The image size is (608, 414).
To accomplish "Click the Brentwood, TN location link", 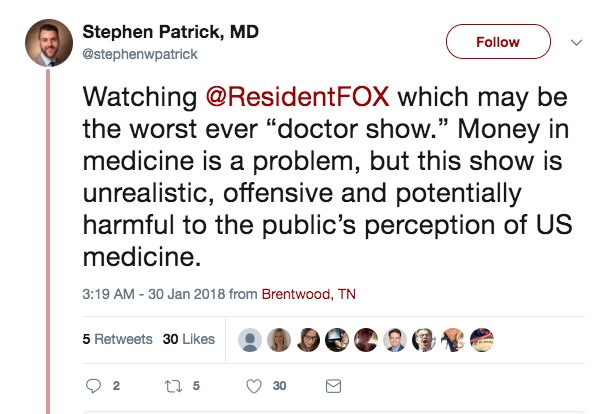I will (308, 294).
